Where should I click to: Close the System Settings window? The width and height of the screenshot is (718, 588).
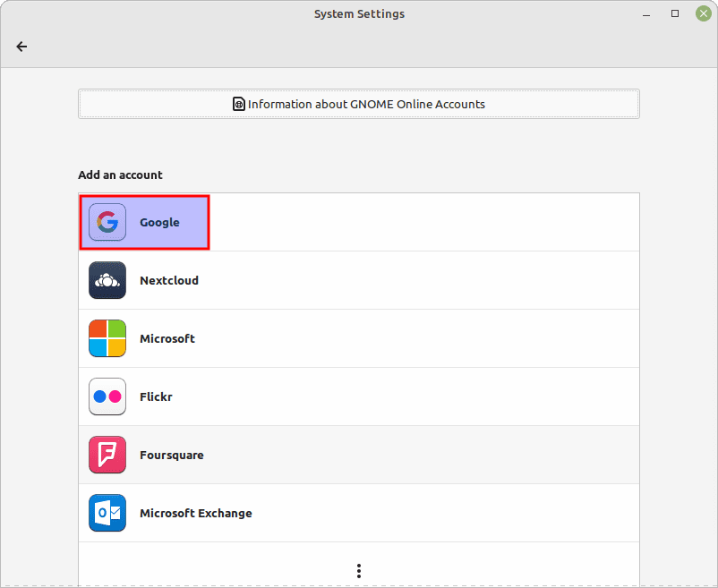[x=702, y=13]
